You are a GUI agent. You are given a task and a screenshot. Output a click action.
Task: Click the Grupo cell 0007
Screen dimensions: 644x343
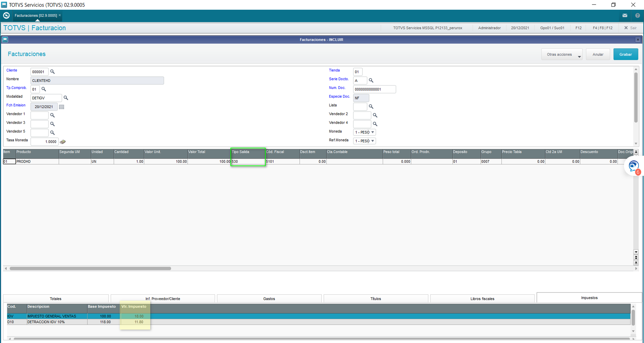pyautogui.click(x=491, y=162)
